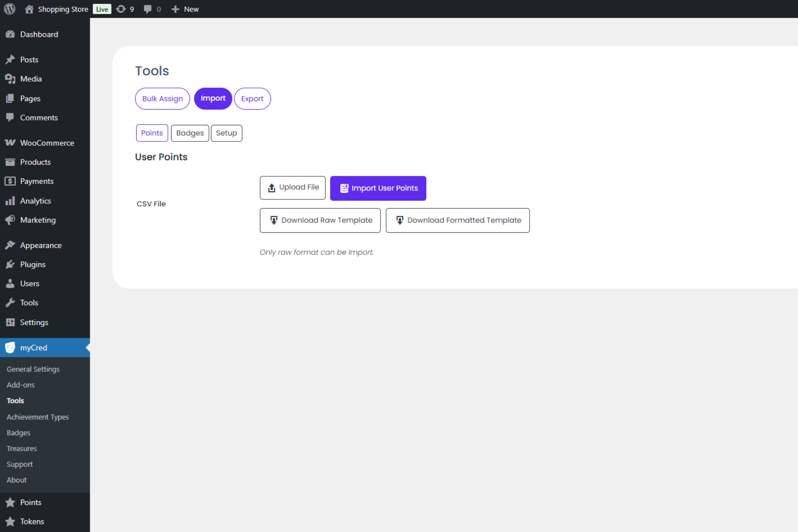Click the myCred mascot icon
This screenshot has width=798, height=532.
click(10, 347)
